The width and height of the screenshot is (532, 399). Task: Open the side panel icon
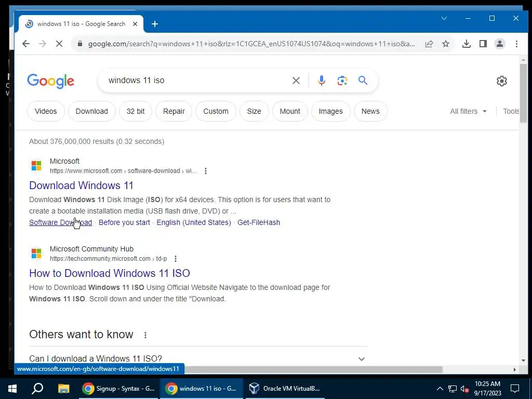click(483, 44)
